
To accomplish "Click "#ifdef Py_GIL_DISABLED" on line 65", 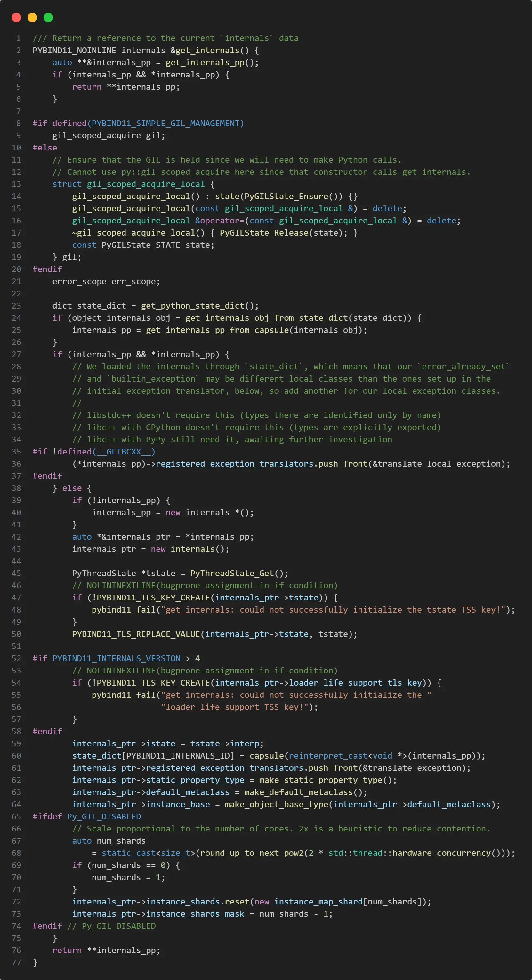I will pyautogui.click(x=87, y=817).
